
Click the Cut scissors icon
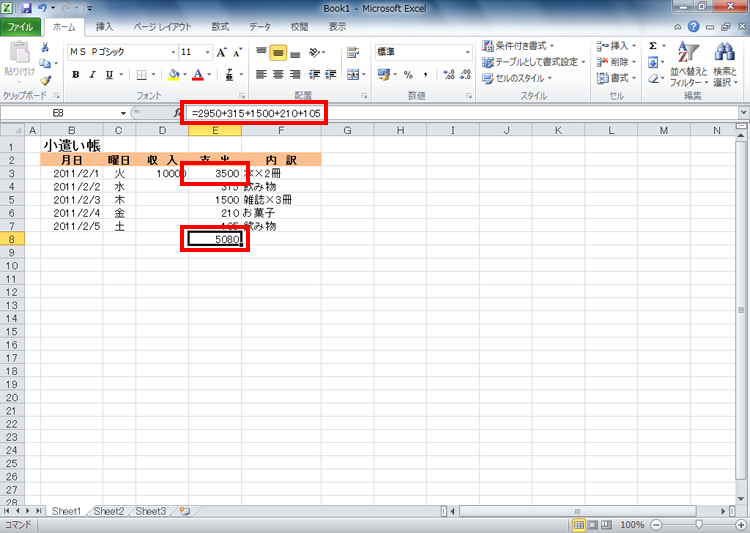tap(45, 47)
